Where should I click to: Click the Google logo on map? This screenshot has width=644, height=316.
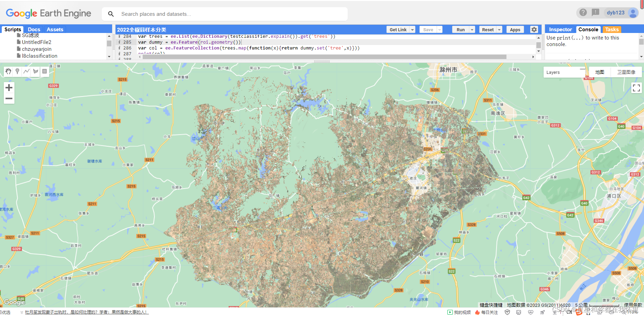click(x=14, y=302)
